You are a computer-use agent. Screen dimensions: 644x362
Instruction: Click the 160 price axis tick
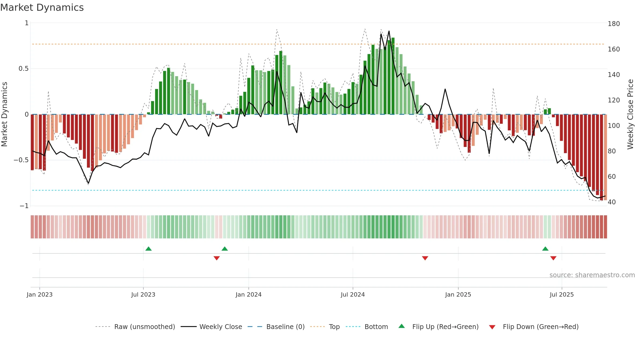coord(614,49)
